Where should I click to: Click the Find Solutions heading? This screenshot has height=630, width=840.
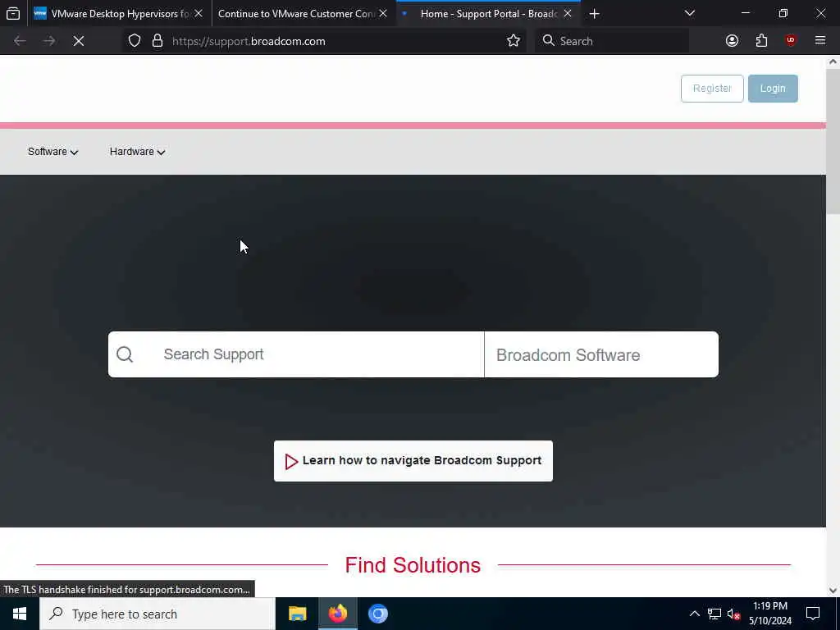(413, 565)
